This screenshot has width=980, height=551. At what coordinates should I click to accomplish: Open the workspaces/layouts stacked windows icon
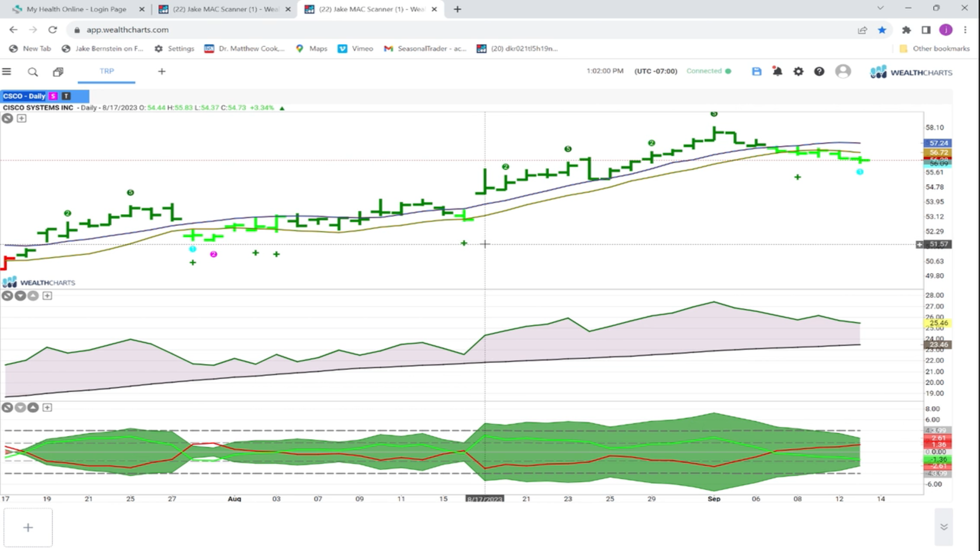(x=58, y=72)
